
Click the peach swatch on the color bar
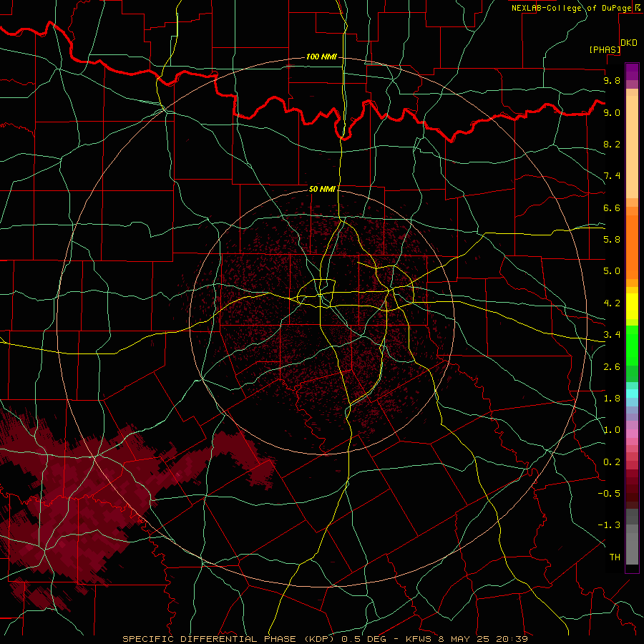(x=632, y=147)
